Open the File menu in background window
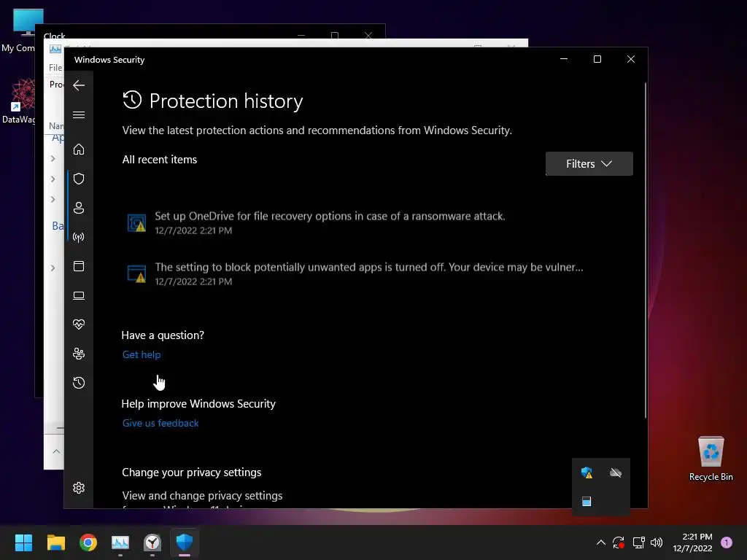 pyautogui.click(x=55, y=68)
